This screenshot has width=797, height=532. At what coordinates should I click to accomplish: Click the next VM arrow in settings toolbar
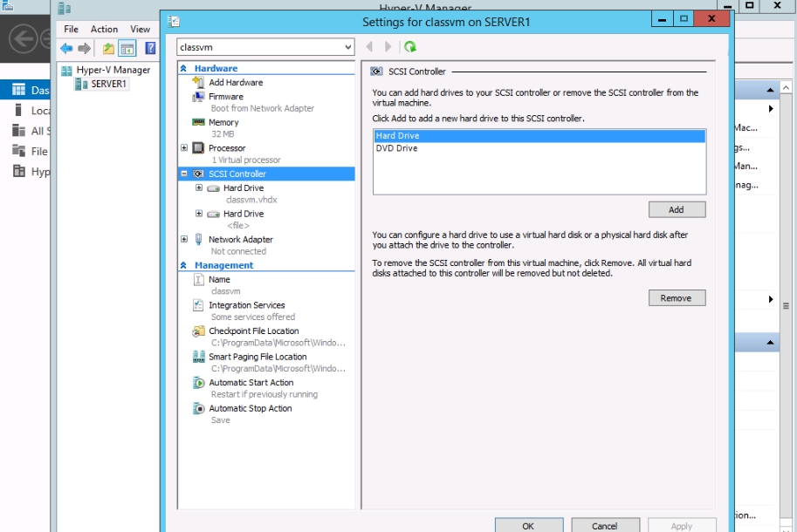[x=388, y=47]
